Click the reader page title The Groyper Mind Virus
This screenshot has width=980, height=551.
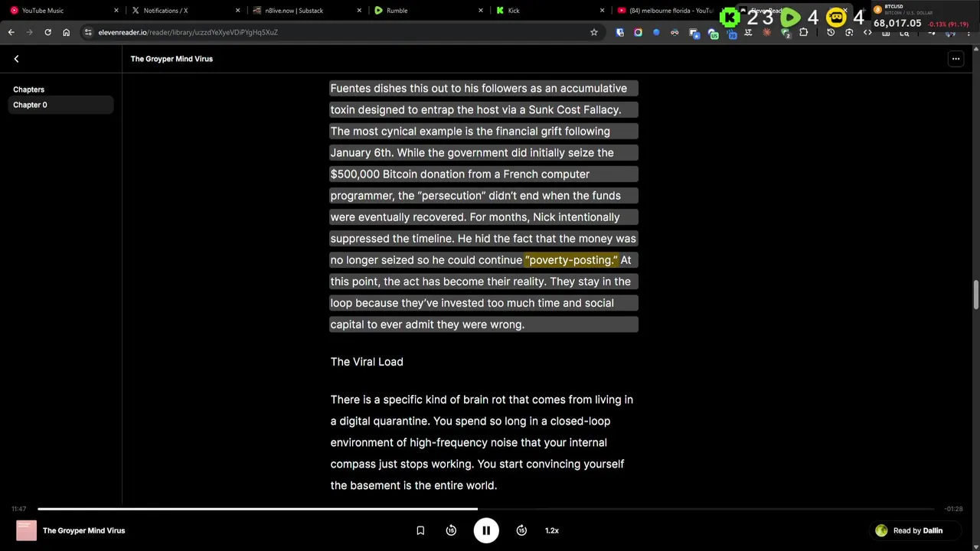[x=171, y=59]
